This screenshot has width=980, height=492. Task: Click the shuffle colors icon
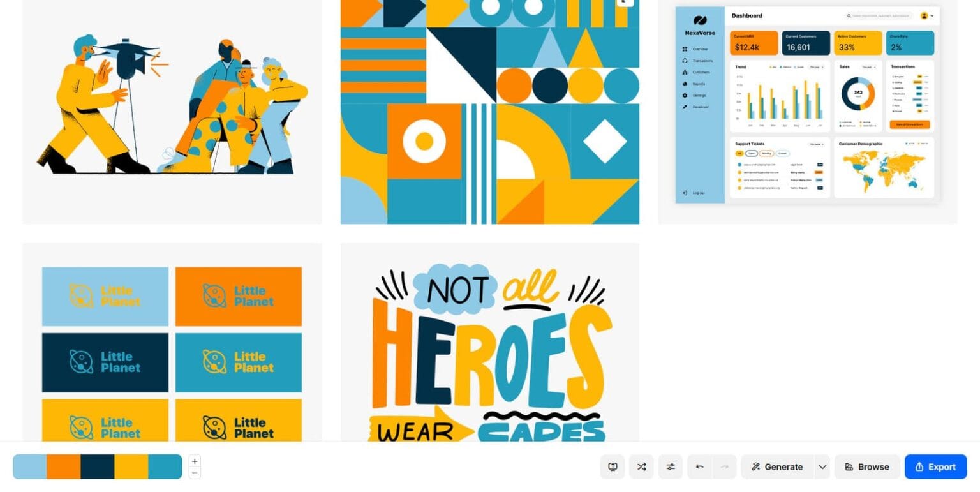[x=641, y=466]
